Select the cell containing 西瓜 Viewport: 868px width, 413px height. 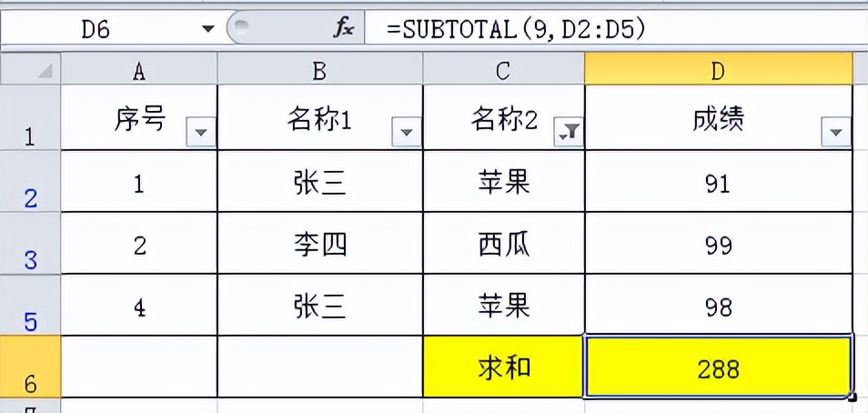(503, 245)
